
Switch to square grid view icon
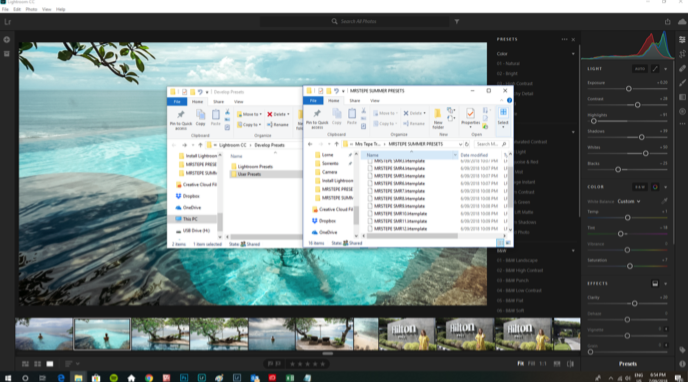38,364
